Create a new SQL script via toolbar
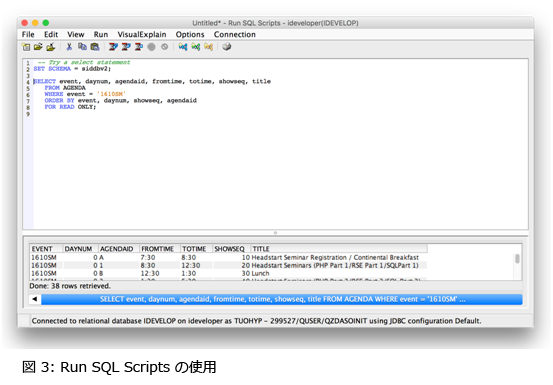 [x=26, y=47]
